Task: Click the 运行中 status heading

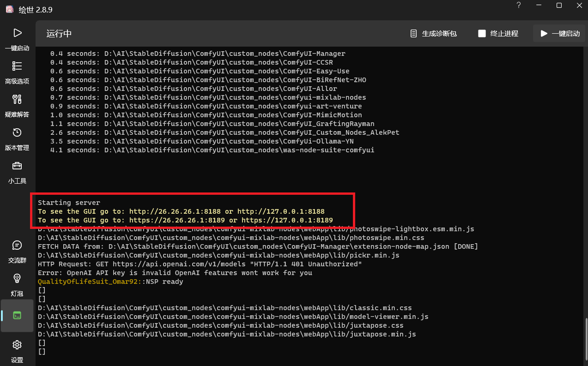Action: 59,34
